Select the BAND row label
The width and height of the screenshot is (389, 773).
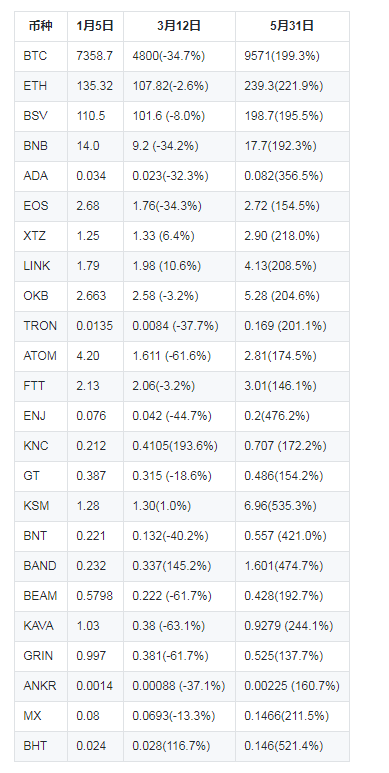point(41,566)
